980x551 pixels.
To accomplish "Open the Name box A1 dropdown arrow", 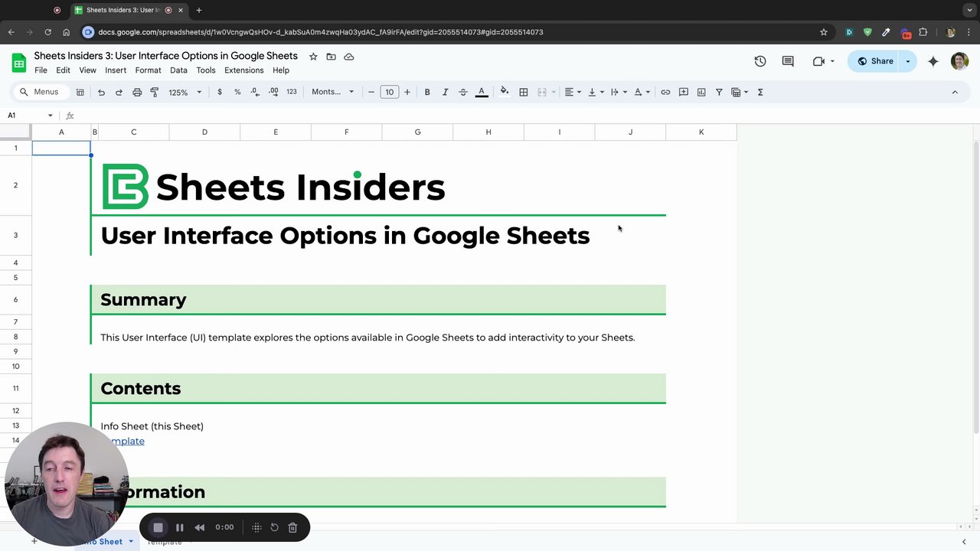I will 51,116.
